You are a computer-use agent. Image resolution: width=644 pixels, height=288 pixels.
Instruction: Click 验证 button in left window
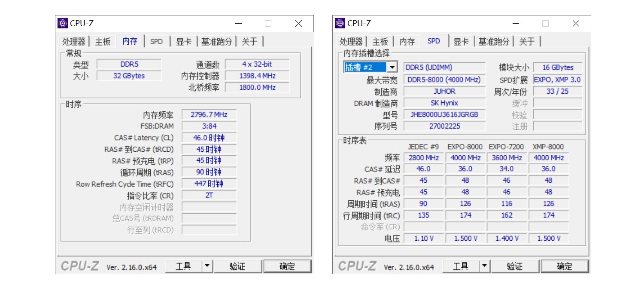(x=238, y=267)
